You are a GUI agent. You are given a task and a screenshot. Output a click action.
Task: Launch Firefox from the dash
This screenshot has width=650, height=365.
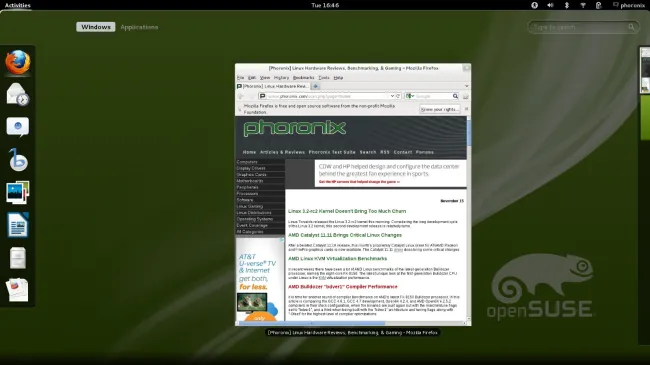18,63
